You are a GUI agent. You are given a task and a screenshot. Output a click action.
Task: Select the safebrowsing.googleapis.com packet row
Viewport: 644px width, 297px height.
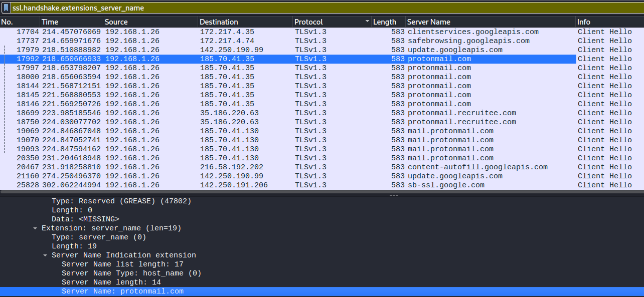[322, 41]
